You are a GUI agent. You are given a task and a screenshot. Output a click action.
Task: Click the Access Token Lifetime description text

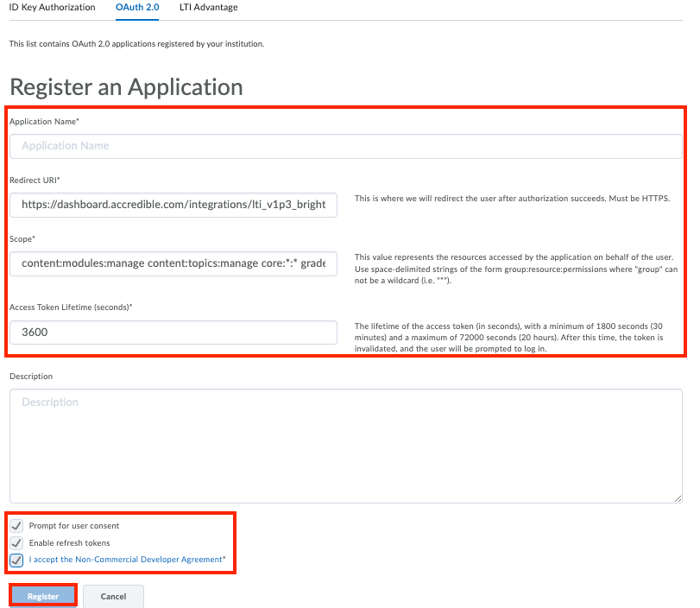click(x=514, y=337)
